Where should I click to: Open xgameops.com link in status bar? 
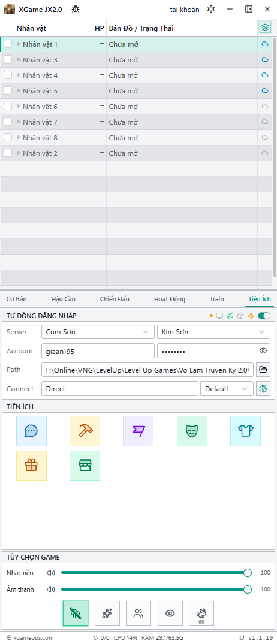point(30,638)
